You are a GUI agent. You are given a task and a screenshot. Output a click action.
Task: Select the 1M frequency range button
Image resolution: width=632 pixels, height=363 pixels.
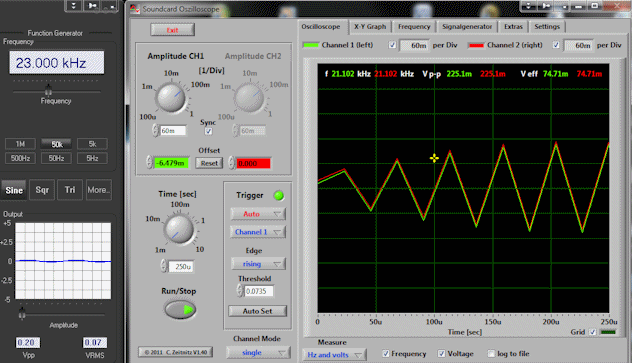point(20,144)
